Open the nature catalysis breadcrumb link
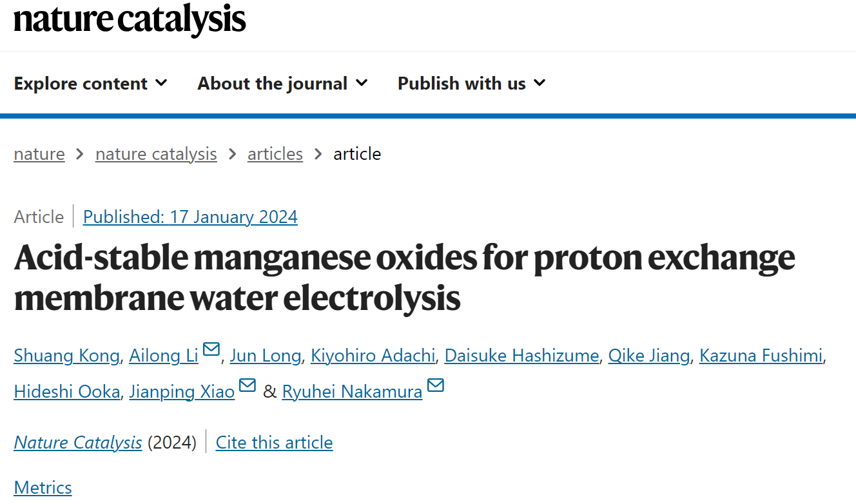This screenshot has width=856, height=504. coord(156,154)
